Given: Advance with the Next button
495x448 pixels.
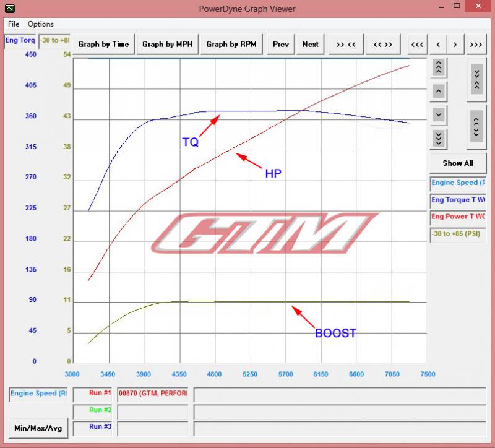Looking at the screenshot, I should pyautogui.click(x=311, y=44).
